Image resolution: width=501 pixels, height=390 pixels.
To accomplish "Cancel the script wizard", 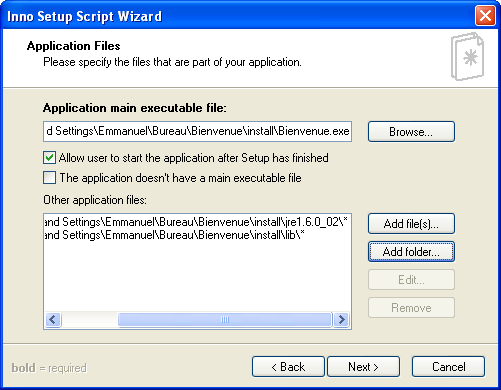I will pos(448,367).
